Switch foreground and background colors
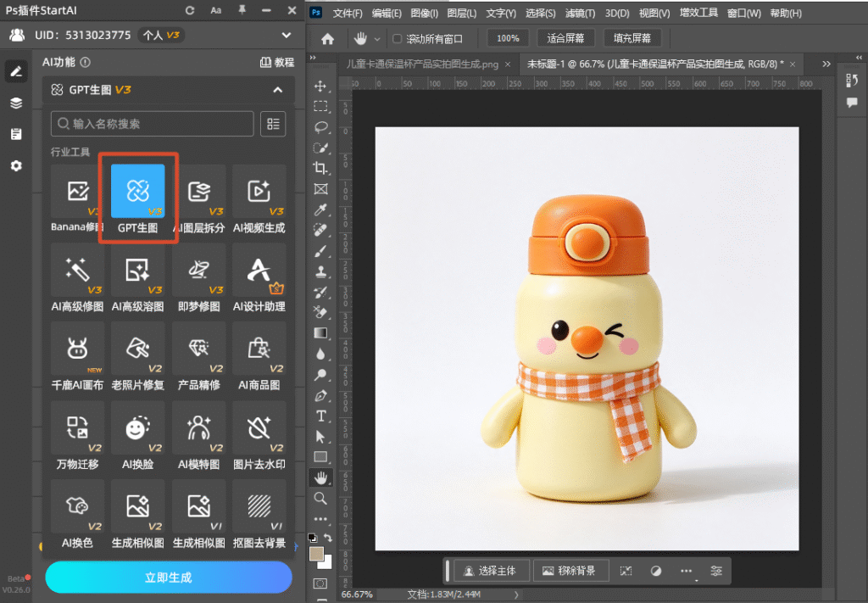 (328, 538)
